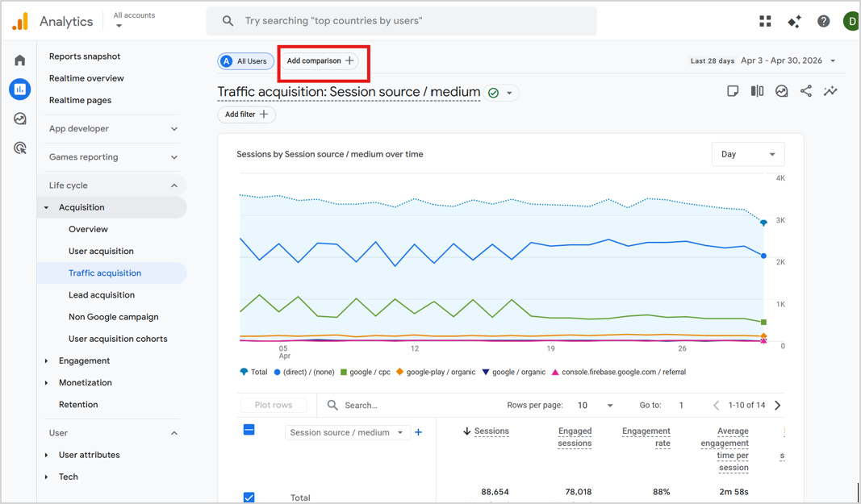Click the Plot rows button
861x504 pixels.
tap(274, 405)
